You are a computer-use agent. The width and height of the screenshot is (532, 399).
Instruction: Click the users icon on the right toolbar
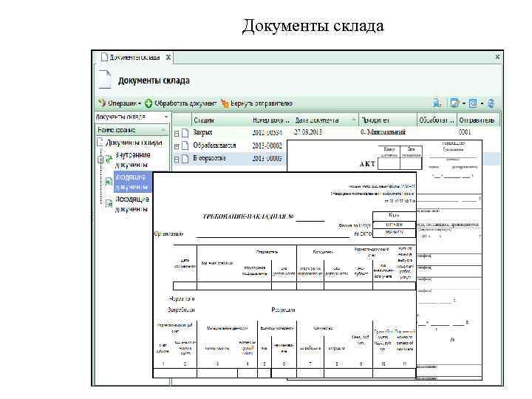coord(437,103)
